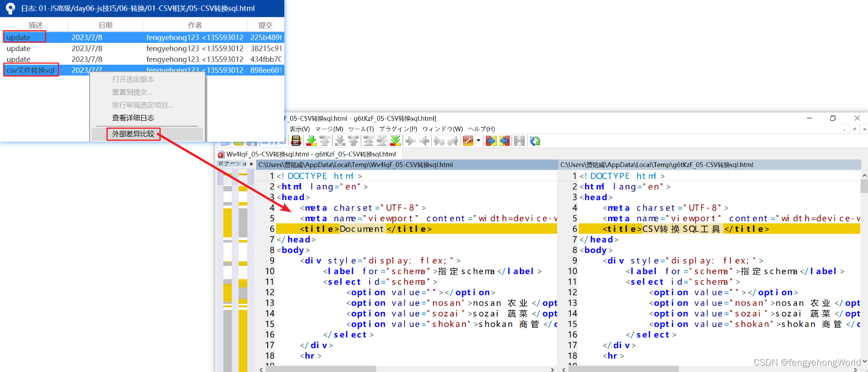Click the Copy Left toolbar arrow
Image resolution: width=868 pixels, height=372 pixels.
(424, 141)
